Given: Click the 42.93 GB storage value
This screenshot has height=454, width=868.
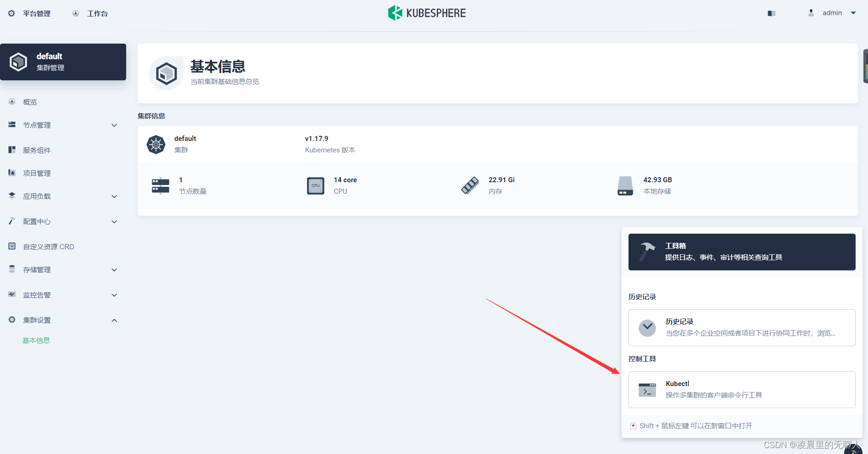Looking at the screenshot, I should coord(657,180).
